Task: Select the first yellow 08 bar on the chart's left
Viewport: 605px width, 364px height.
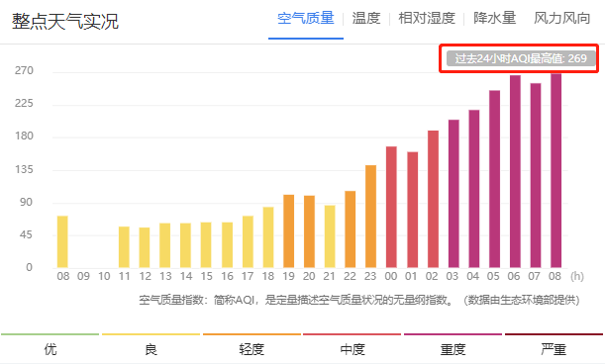Action: click(62, 241)
